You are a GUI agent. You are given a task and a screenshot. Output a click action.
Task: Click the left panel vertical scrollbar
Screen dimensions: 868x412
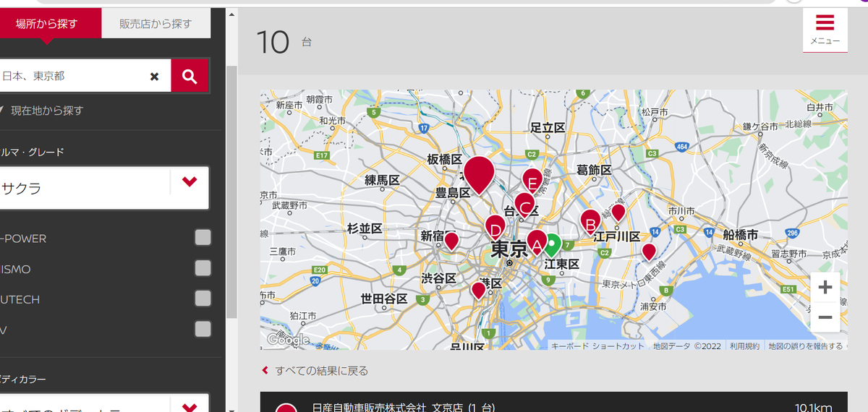[231, 192]
